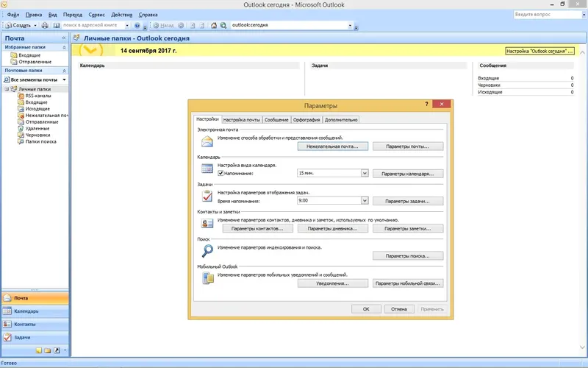Click the folder list icon at pane bottom

(48, 351)
